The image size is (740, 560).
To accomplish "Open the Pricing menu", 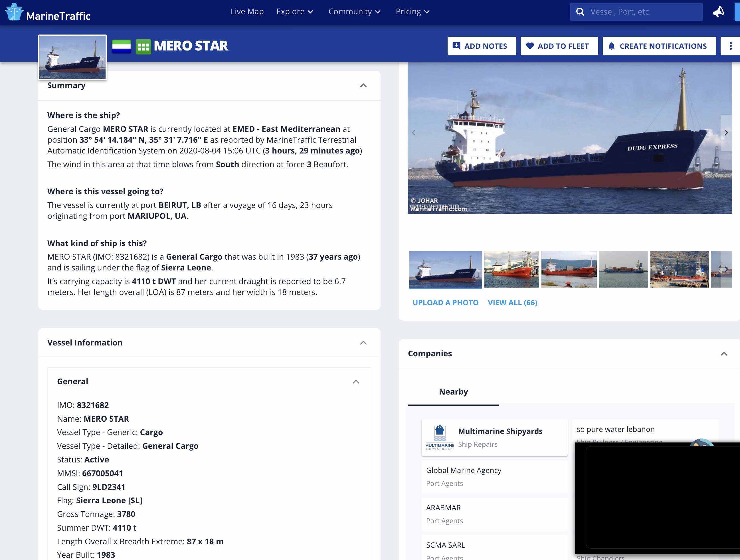I will click(x=412, y=12).
